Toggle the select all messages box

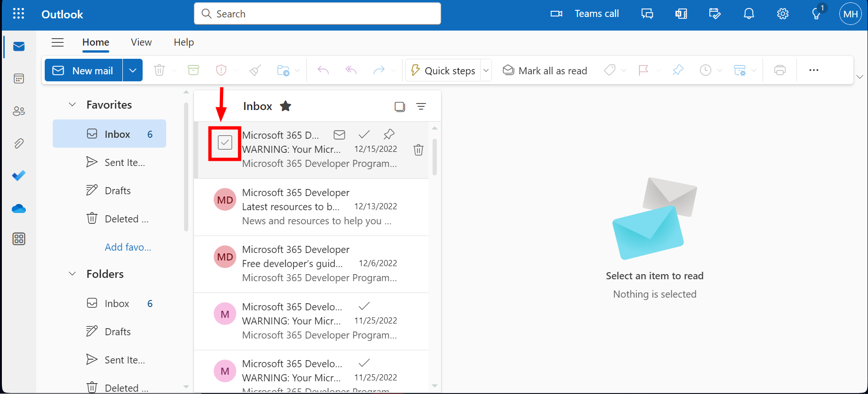point(400,107)
